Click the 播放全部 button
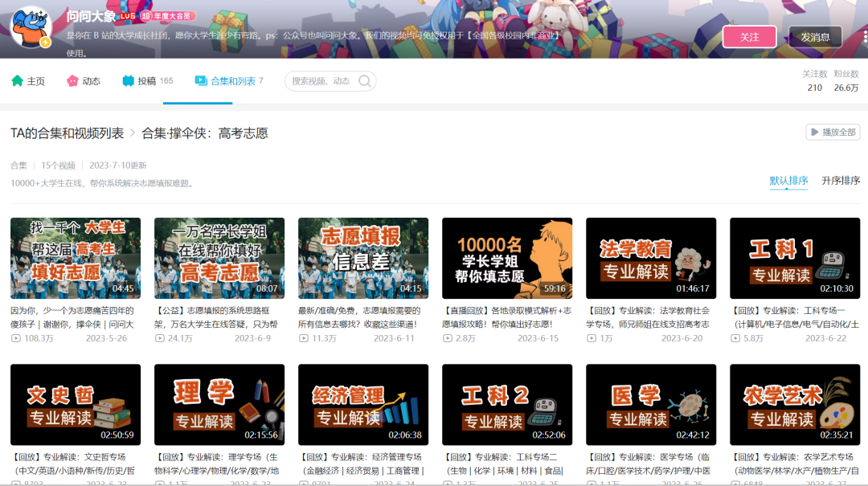868x486 pixels. [833, 133]
